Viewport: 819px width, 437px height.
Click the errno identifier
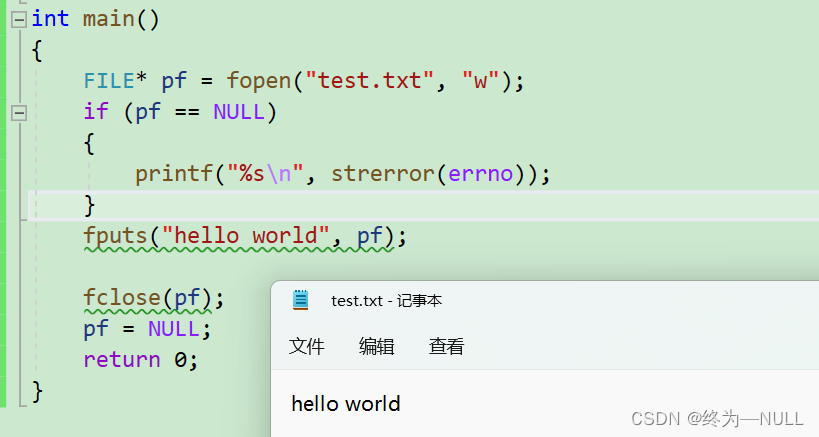click(480, 175)
